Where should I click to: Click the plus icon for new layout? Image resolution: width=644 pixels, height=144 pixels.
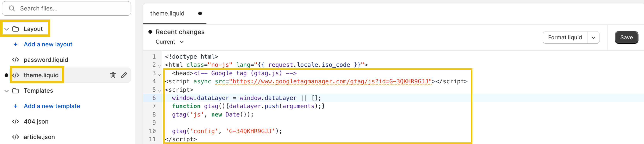pos(15,44)
